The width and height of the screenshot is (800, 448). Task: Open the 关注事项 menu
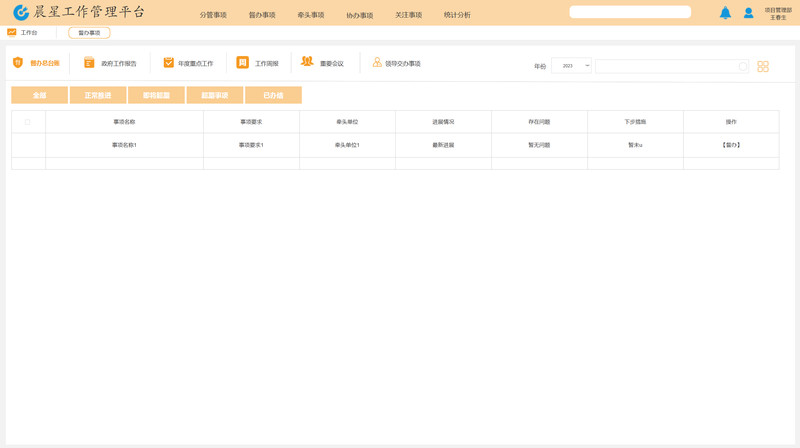click(x=408, y=15)
